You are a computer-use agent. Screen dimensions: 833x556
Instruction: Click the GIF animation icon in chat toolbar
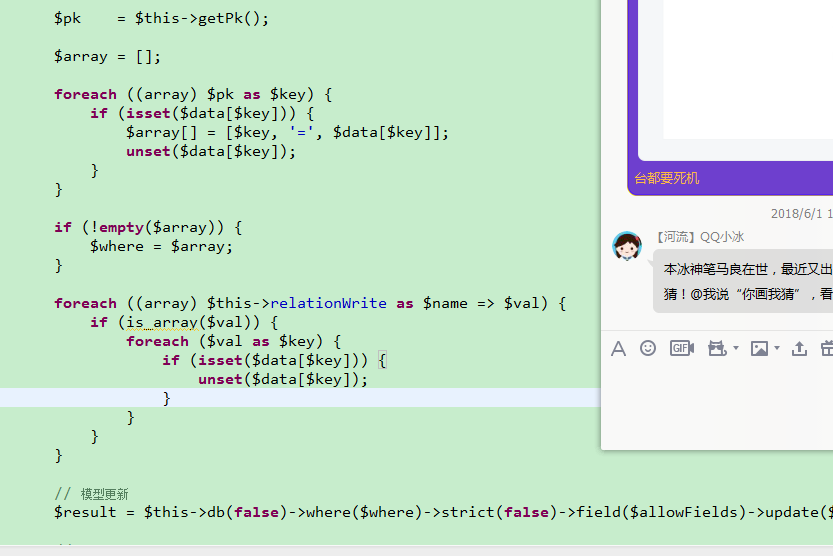[682, 348]
